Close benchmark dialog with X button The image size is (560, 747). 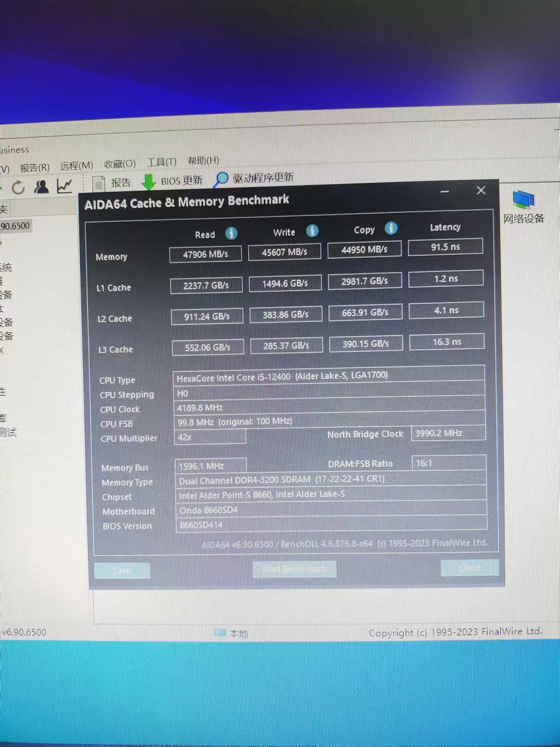(x=481, y=190)
